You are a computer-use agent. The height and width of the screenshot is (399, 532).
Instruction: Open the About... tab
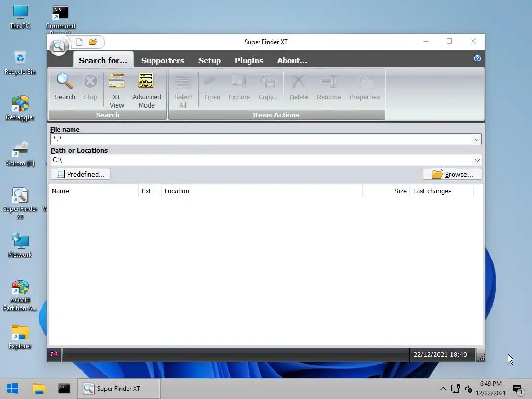click(292, 60)
